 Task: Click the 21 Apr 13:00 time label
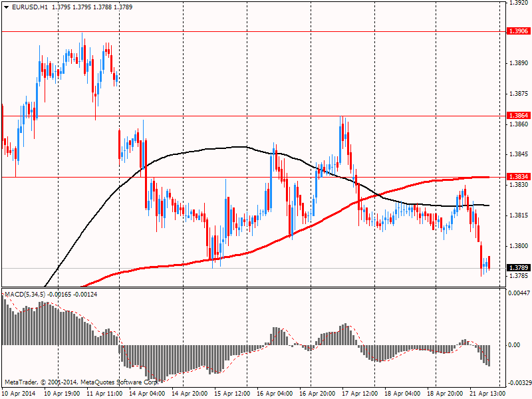click(x=487, y=394)
